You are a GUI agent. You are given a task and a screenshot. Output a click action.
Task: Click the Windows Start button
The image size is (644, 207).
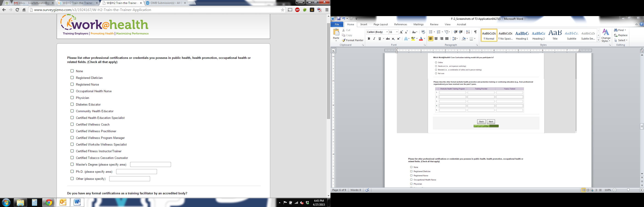coord(6,202)
